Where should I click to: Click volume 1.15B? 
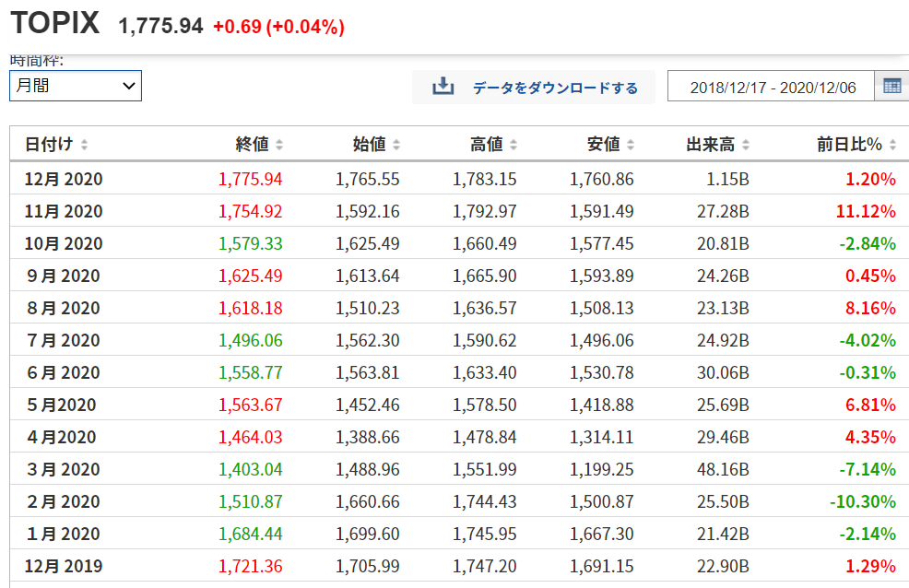click(727, 179)
